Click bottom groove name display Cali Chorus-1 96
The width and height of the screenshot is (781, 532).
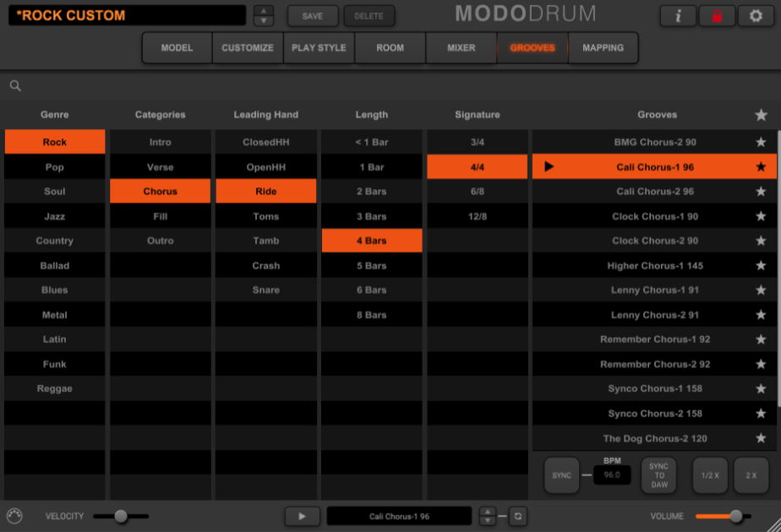399,516
